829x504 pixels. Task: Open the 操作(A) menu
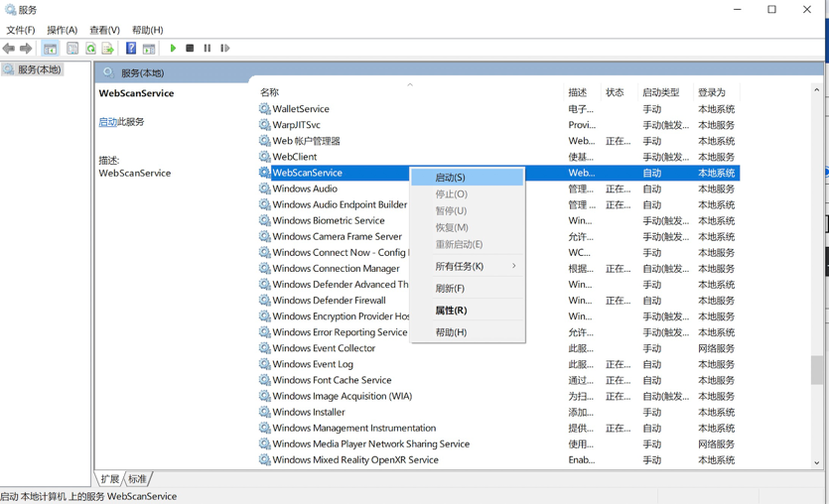pos(62,30)
